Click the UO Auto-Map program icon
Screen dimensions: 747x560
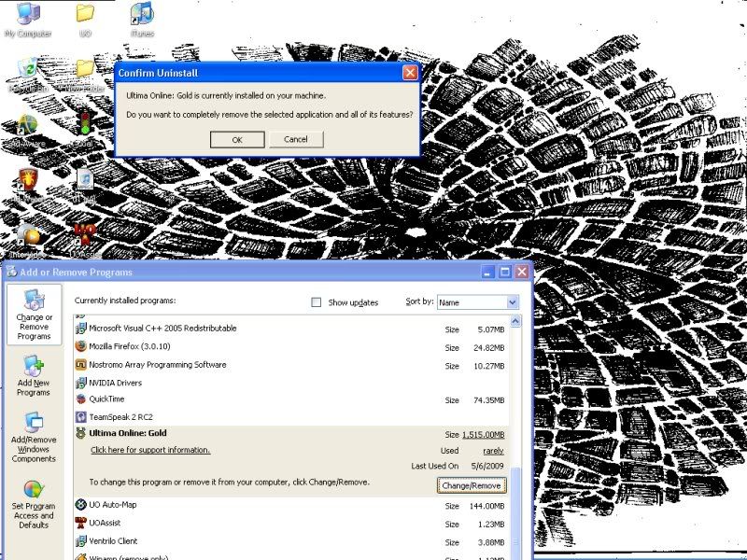coord(81,504)
